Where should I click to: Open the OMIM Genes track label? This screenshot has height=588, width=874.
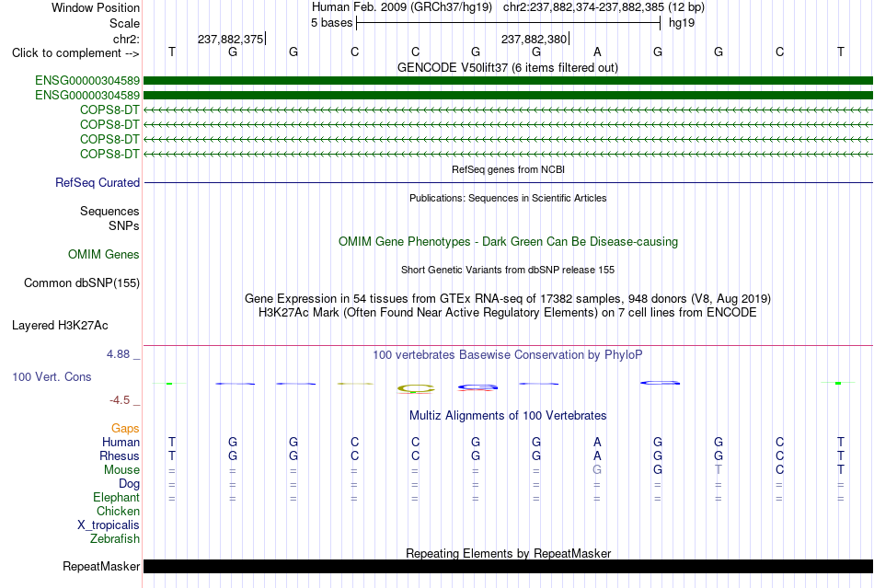104,255
